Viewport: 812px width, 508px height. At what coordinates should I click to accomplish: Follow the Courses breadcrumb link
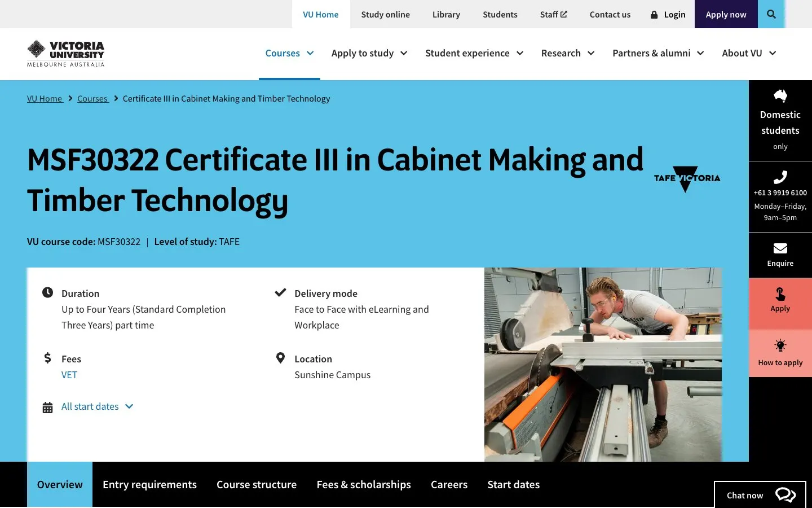(92, 99)
